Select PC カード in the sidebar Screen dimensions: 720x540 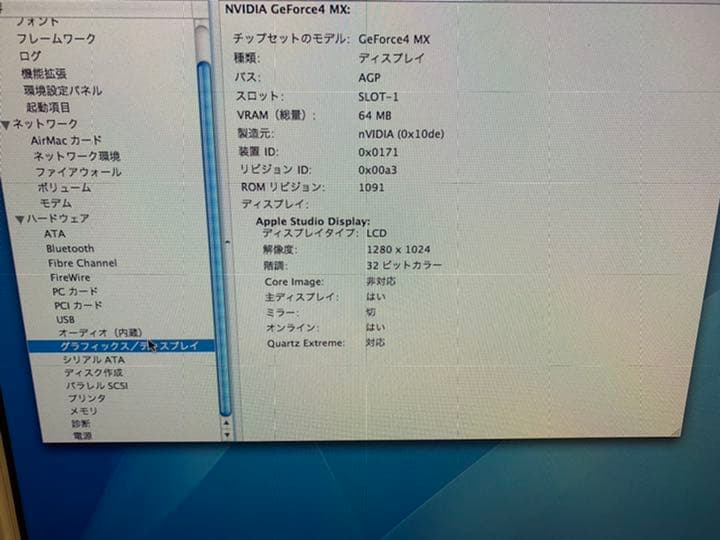coord(75,292)
